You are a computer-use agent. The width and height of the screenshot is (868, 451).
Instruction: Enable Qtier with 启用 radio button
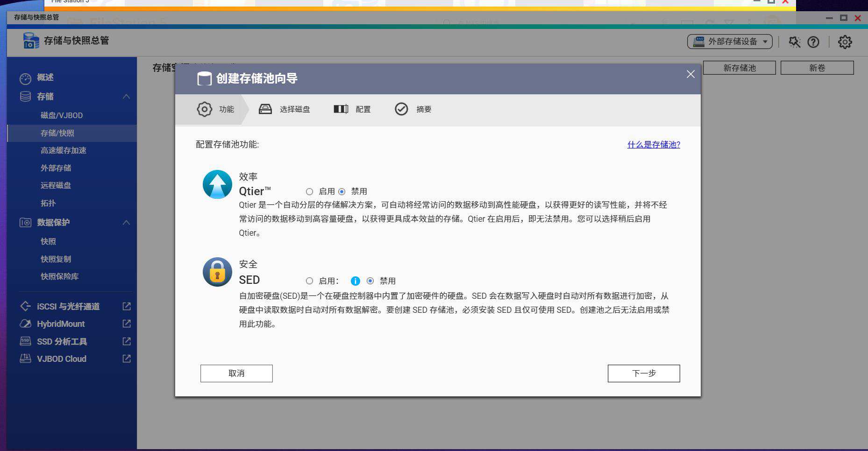pos(309,191)
